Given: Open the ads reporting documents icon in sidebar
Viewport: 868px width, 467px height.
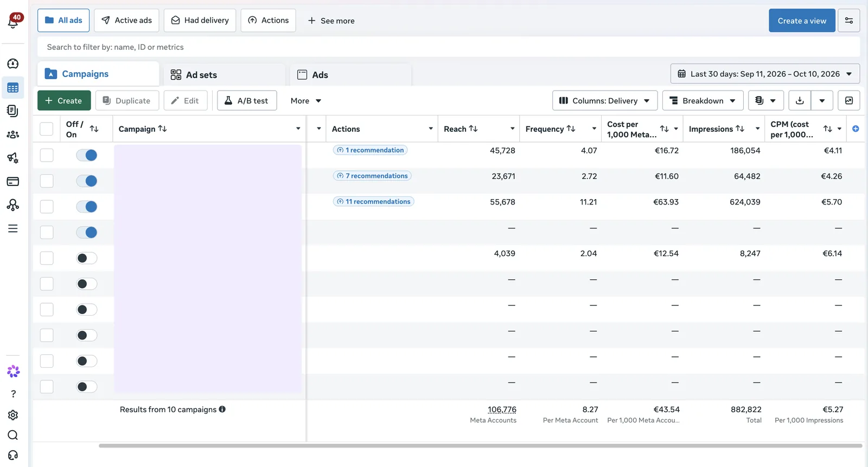Looking at the screenshot, I should tap(13, 111).
